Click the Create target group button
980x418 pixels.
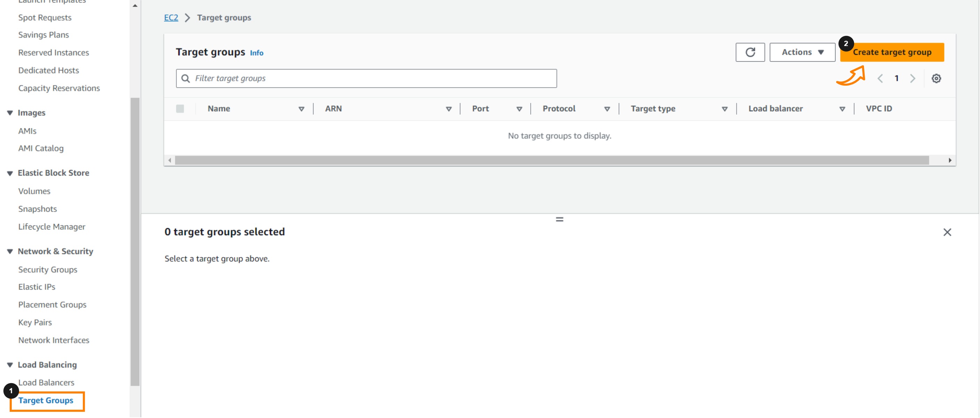[892, 52]
